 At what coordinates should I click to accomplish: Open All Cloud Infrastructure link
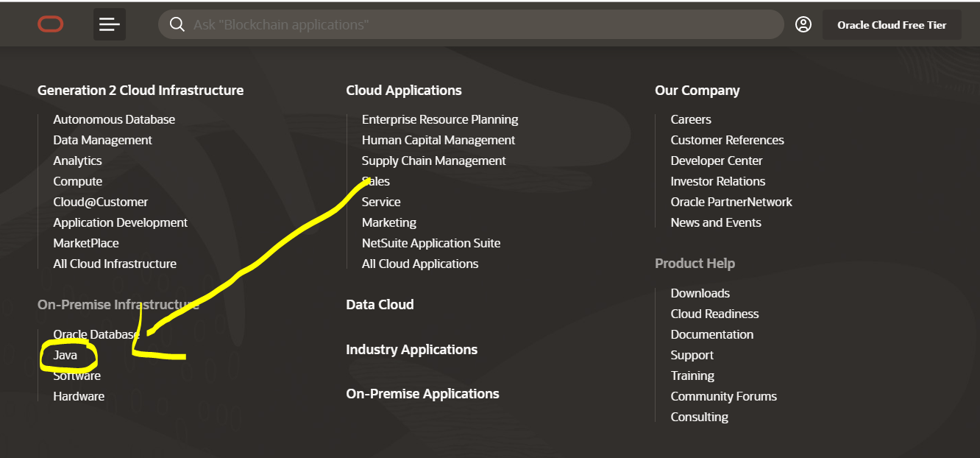[x=115, y=264]
